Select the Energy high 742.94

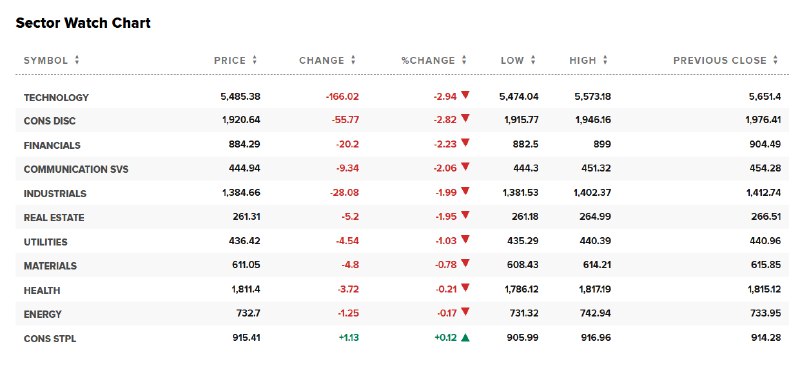point(595,313)
